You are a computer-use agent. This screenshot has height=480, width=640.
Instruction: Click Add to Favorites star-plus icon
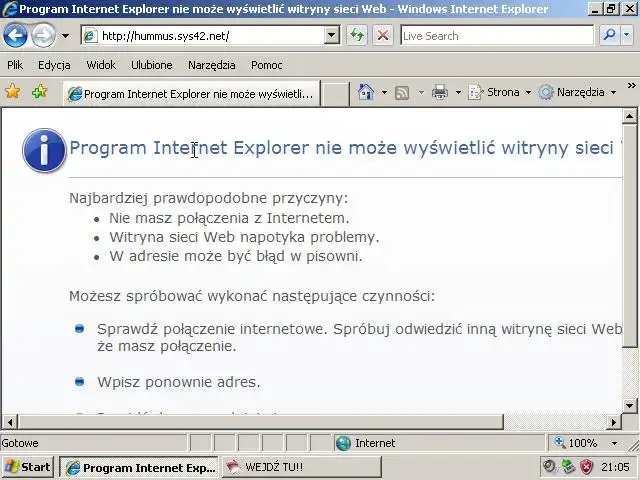[x=40, y=91]
